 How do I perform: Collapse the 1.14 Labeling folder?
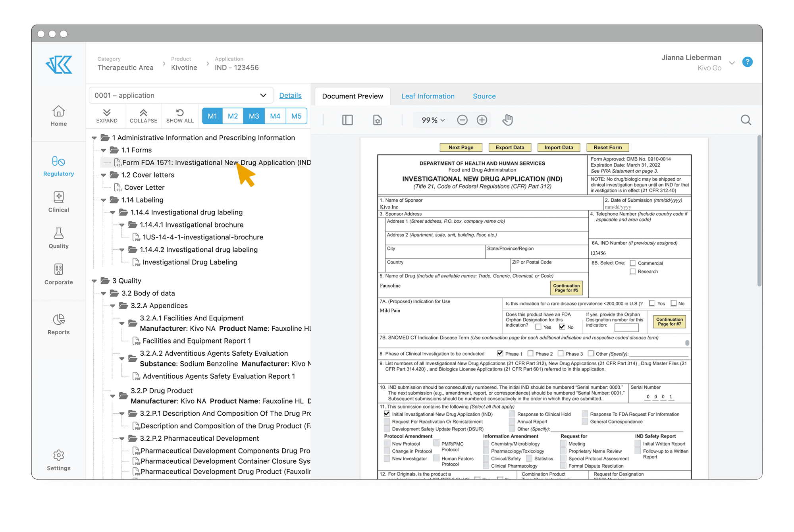point(103,200)
